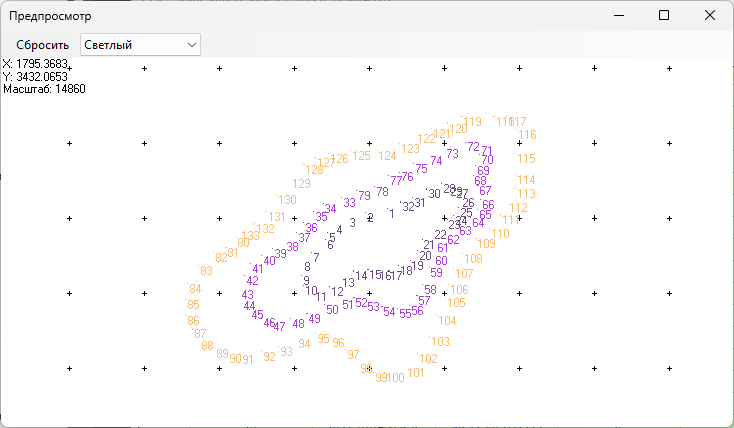Click point label 101 on outer contour
The width and height of the screenshot is (734, 428).
(x=416, y=373)
